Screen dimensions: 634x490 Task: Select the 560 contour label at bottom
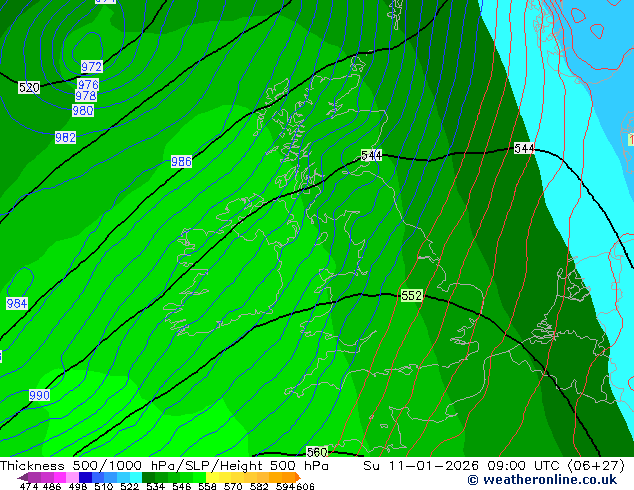coord(317,452)
